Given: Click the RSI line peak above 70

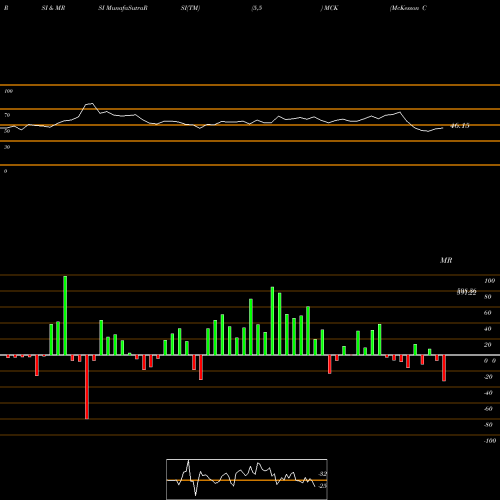Looking at the screenshot, I should coord(89,104).
